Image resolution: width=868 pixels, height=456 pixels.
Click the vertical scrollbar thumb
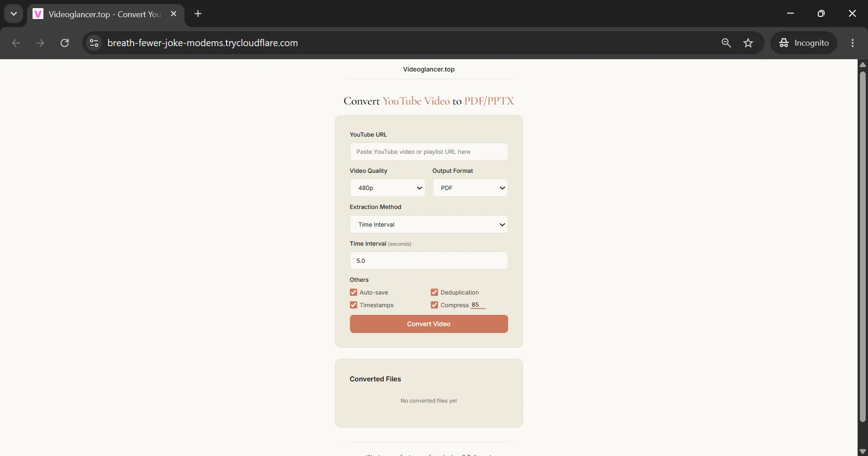click(x=863, y=247)
